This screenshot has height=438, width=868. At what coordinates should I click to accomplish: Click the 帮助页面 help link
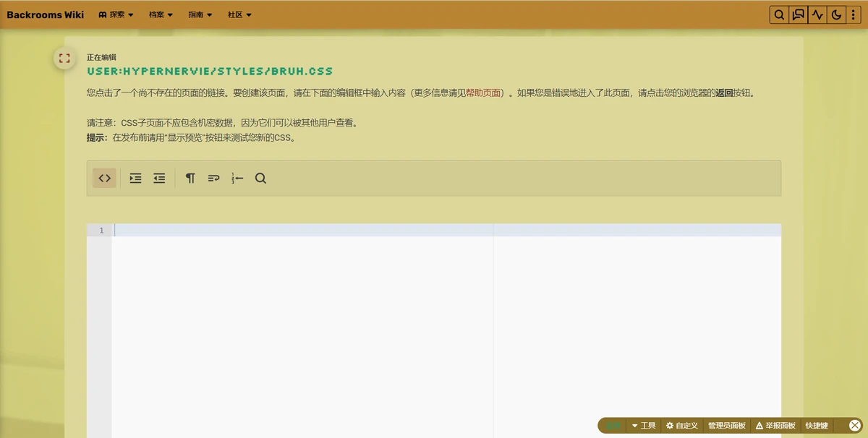483,92
